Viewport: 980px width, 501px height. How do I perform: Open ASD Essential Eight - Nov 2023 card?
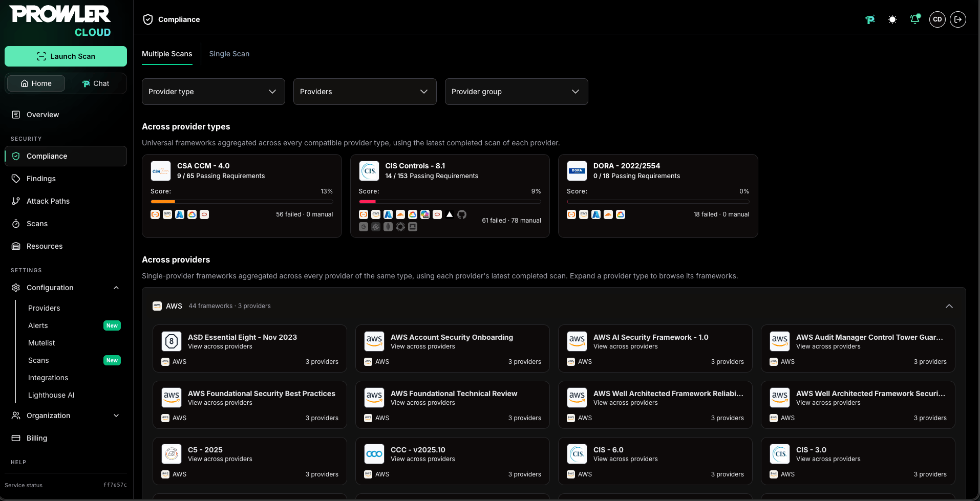[250, 348]
